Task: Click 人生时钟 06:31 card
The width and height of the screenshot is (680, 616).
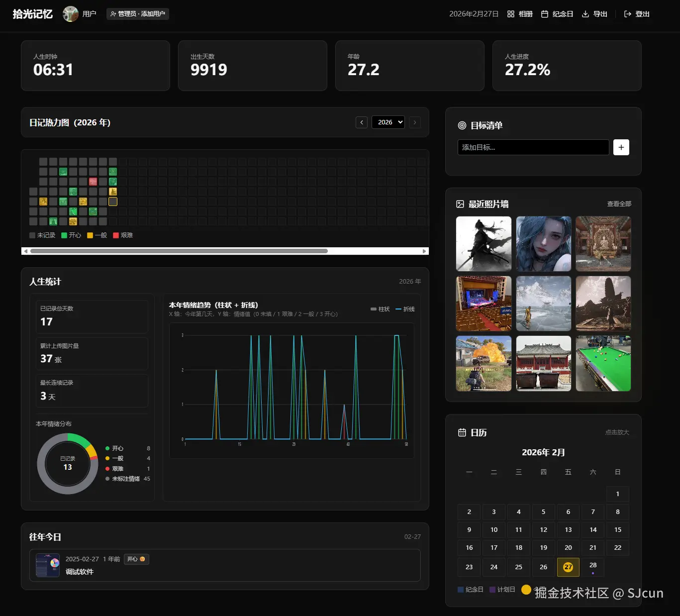Action: coord(96,66)
